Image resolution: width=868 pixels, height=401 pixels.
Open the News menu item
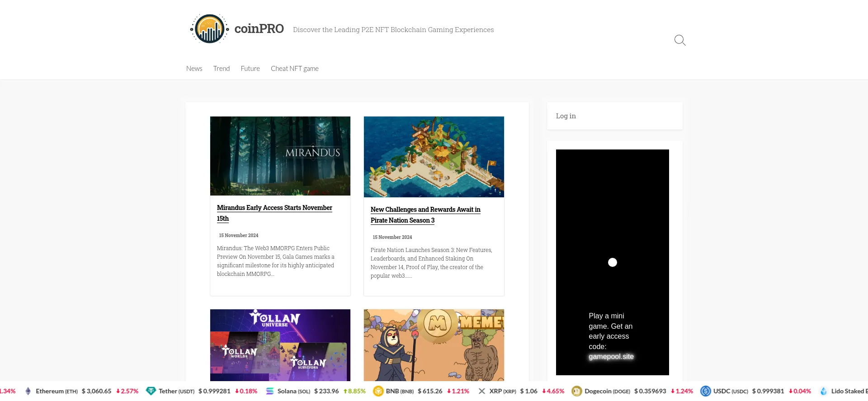tap(194, 69)
